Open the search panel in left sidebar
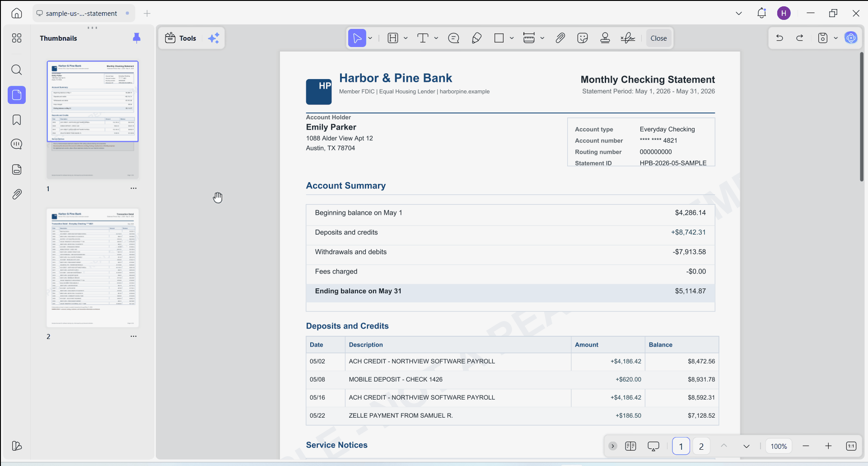The image size is (868, 466). pos(17,70)
